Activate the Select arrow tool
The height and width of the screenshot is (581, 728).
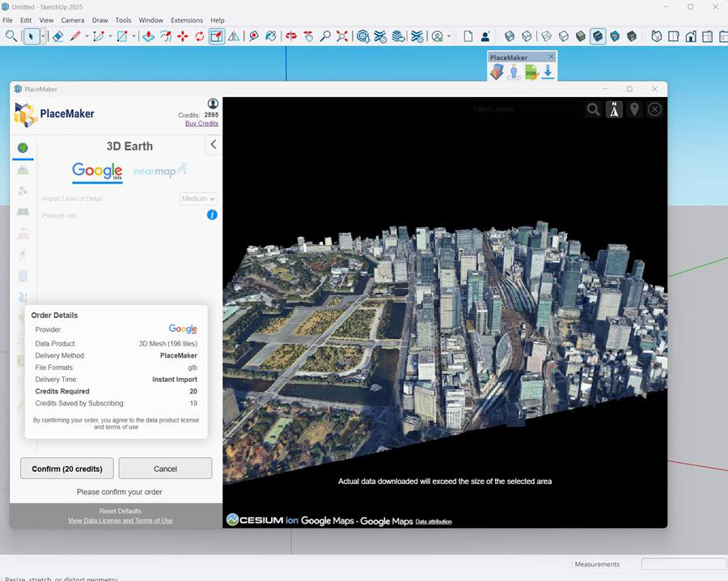[x=31, y=36]
